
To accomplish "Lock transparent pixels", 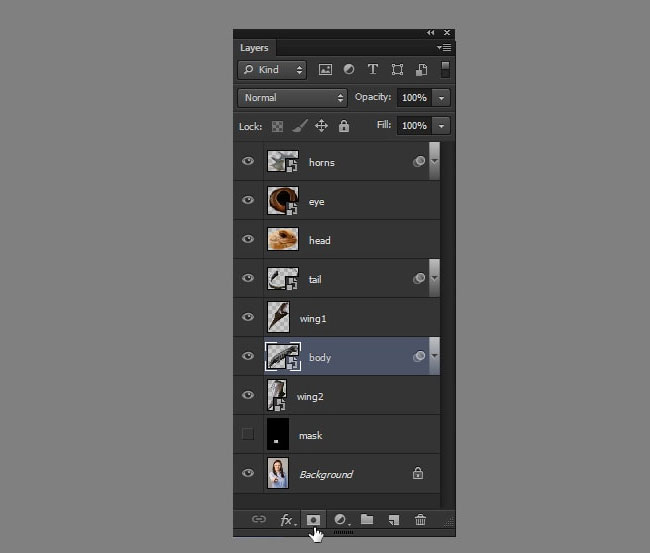I will [277, 126].
